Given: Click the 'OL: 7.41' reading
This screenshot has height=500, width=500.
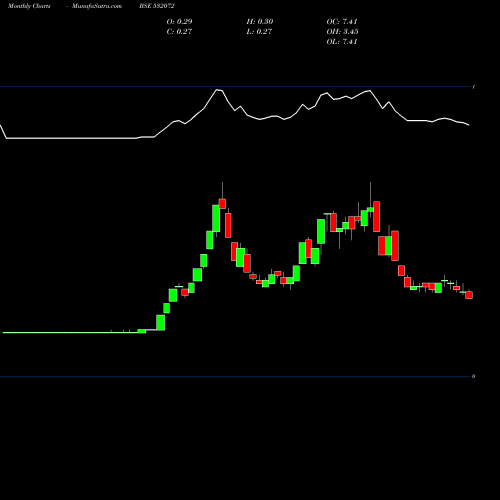Looking at the screenshot, I should [x=342, y=42].
